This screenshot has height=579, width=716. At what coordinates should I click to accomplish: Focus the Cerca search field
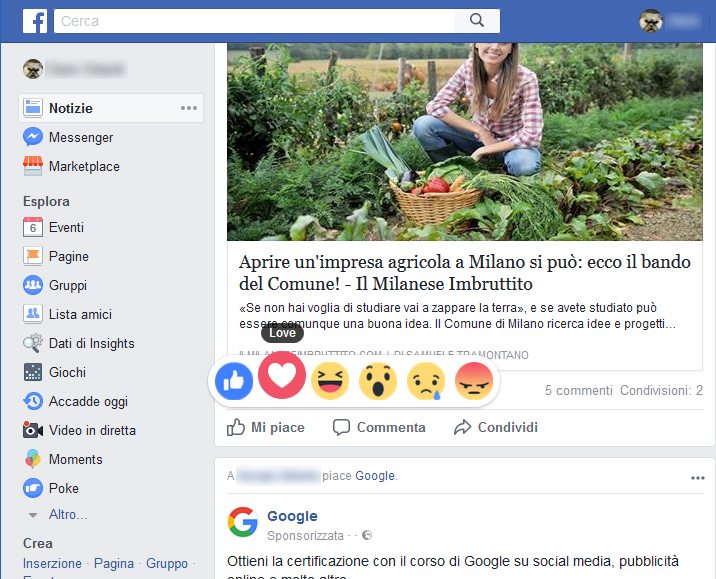coord(254,21)
